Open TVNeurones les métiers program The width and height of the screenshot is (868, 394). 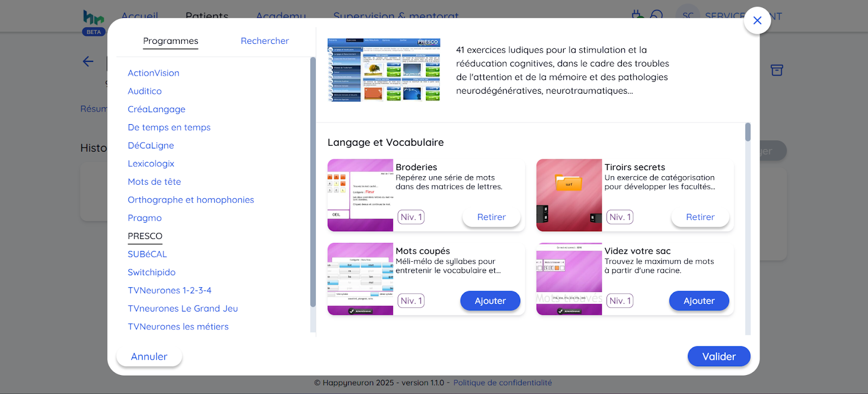[178, 327]
